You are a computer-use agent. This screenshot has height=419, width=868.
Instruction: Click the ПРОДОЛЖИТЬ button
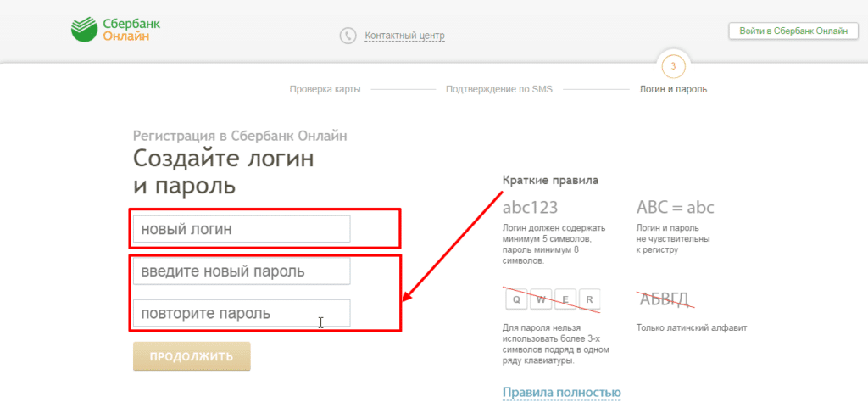point(192,356)
